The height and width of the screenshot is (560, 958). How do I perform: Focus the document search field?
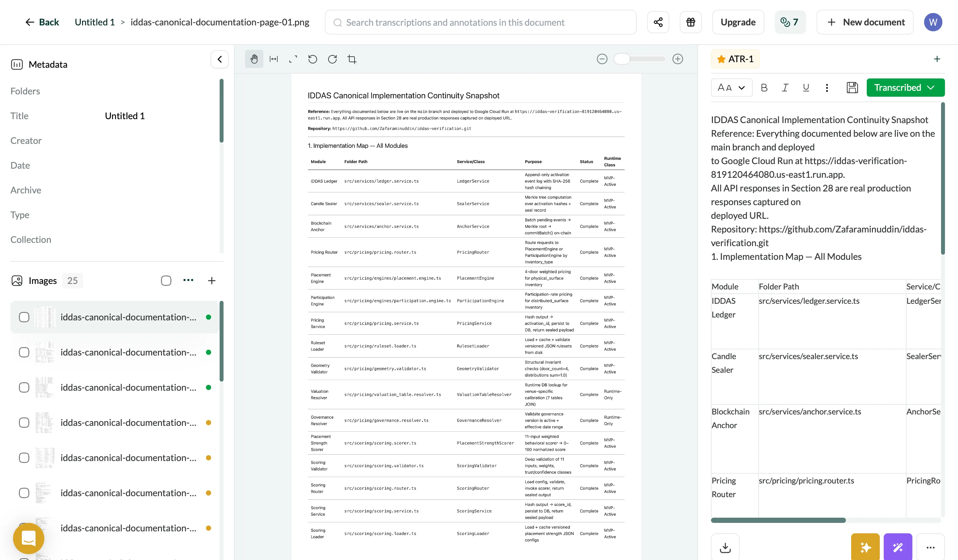click(x=481, y=22)
